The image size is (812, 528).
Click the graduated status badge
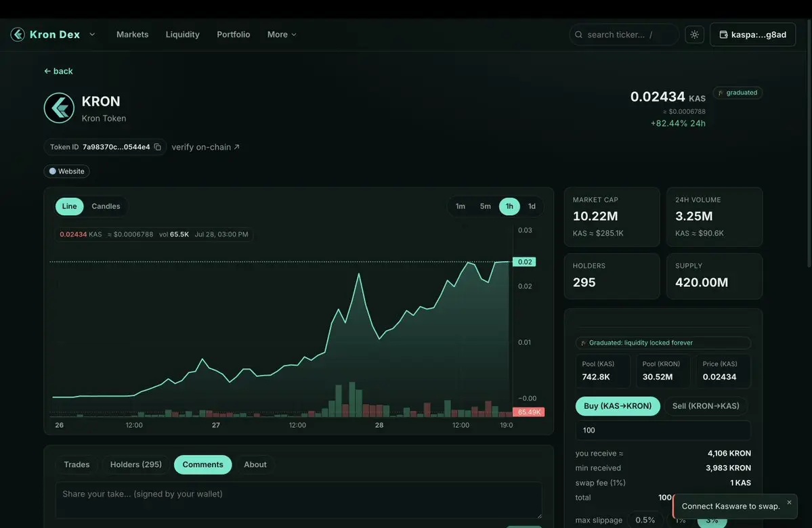tap(738, 93)
